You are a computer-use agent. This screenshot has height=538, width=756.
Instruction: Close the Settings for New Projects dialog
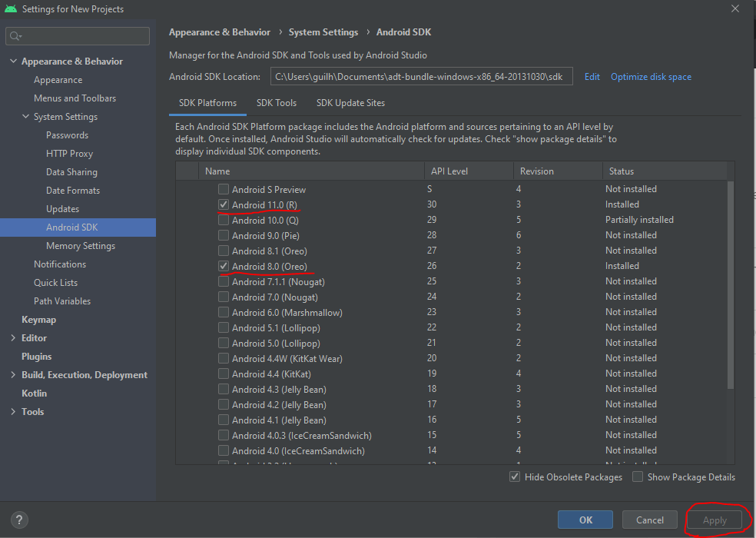pyautogui.click(x=735, y=8)
